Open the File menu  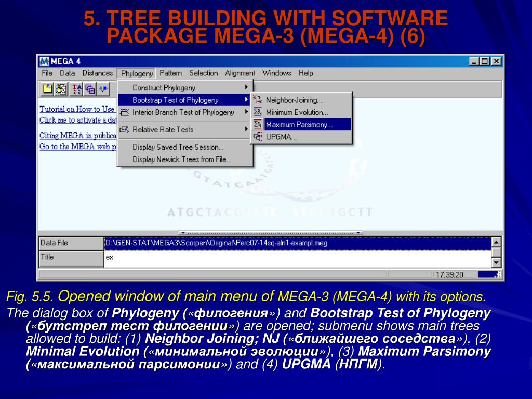(47, 73)
